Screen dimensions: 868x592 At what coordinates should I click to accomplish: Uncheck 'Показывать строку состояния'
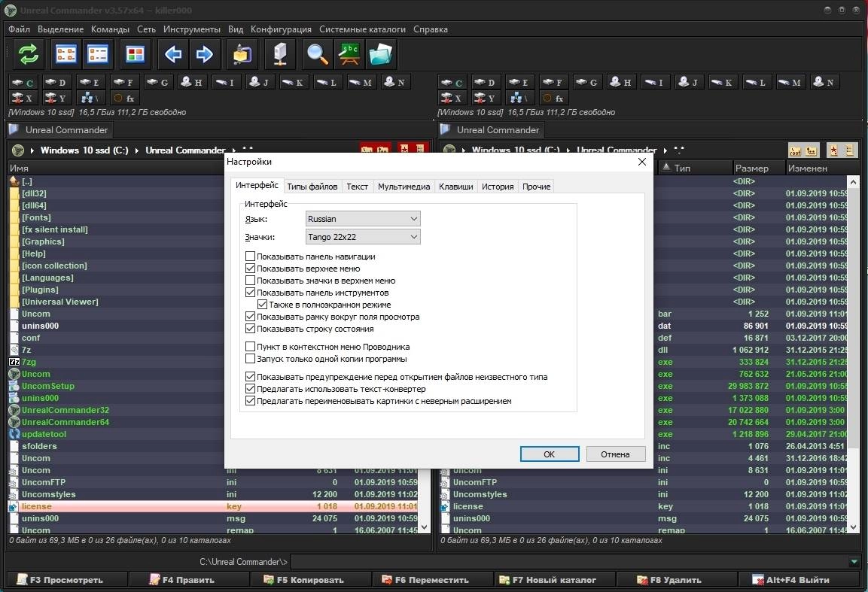click(x=250, y=329)
